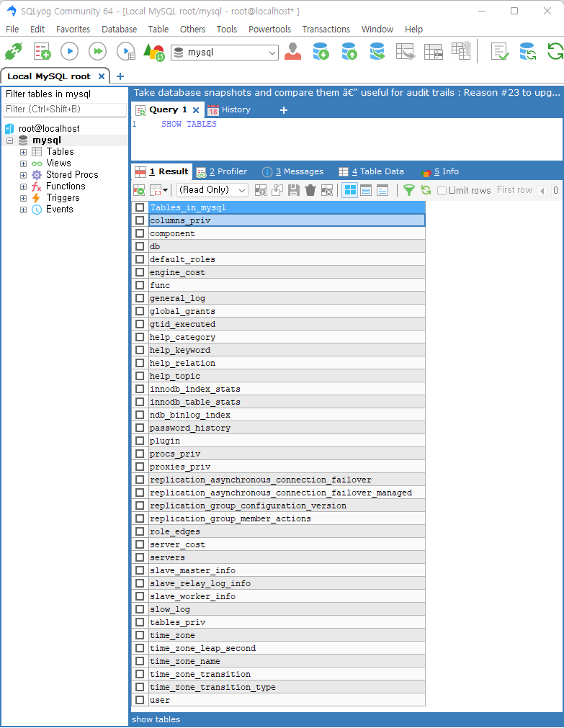Expand the Triggers tree node
The image size is (564, 728).
point(23,198)
